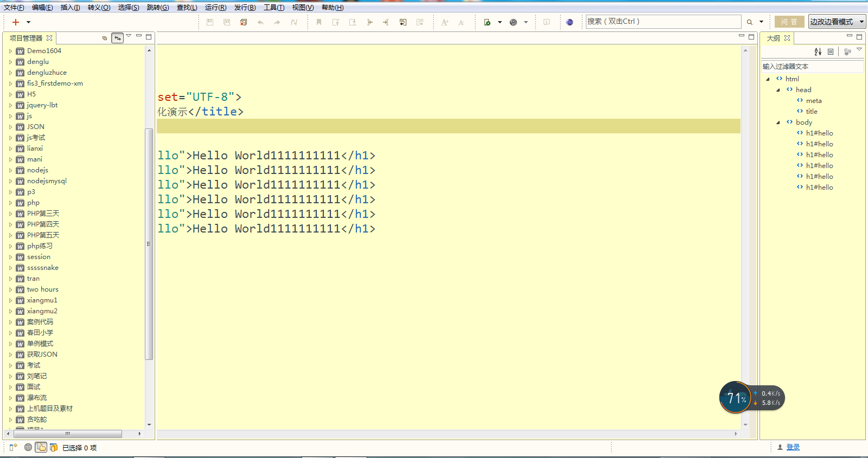Click the red plus new file icon
This screenshot has width=868, height=458.
(x=16, y=22)
